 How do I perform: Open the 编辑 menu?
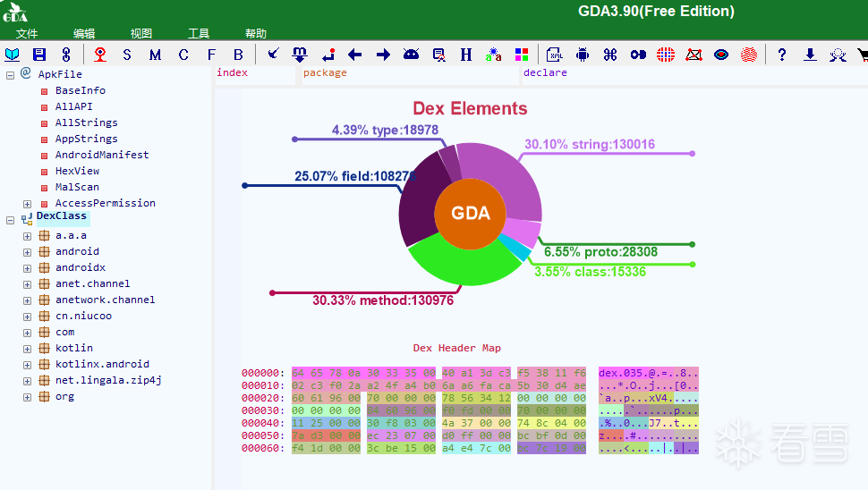pyautogui.click(x=84, y=33)
